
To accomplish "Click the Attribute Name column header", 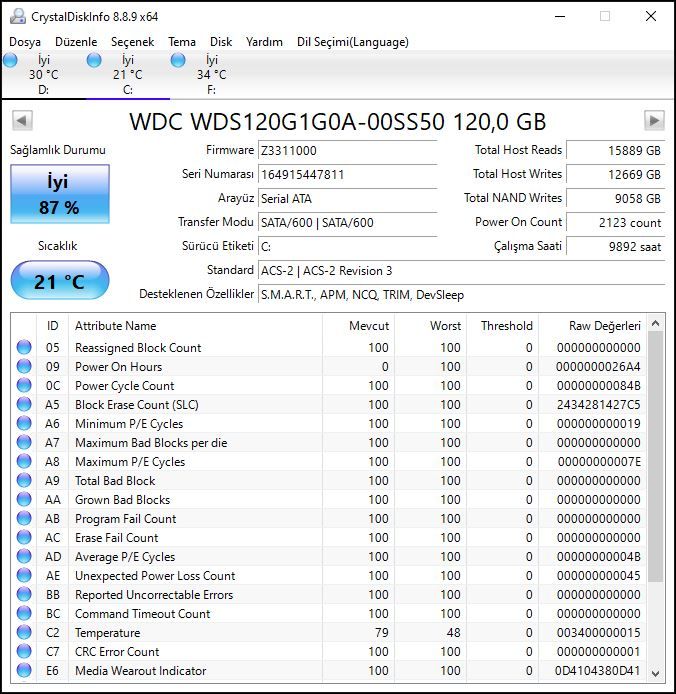I will pyautogui.click(x=196, y=326).
